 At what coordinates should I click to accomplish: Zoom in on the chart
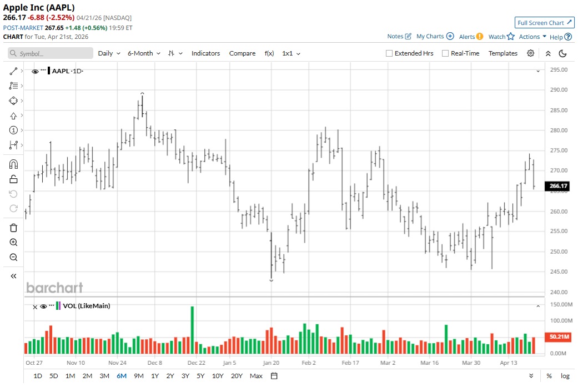pos(13,243)
